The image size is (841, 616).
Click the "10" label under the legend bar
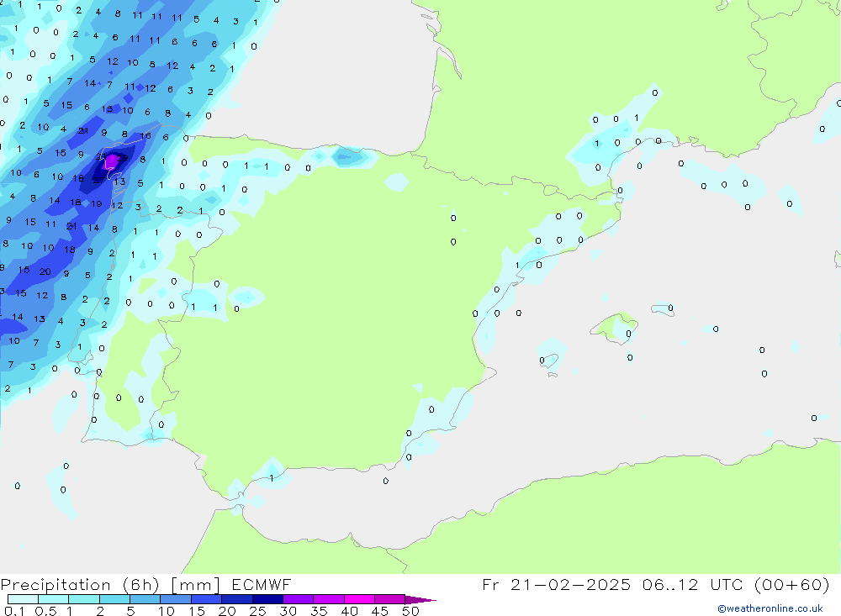[x=167, y=611]
